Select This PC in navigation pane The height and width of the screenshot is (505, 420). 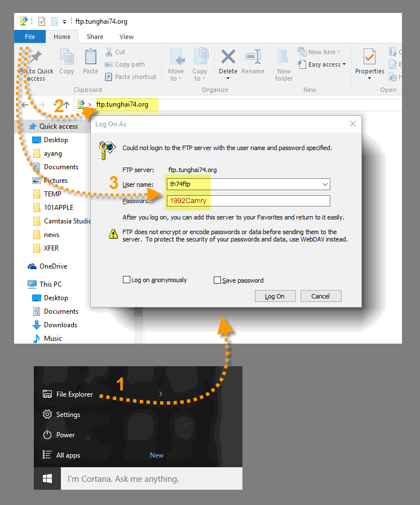45,284
